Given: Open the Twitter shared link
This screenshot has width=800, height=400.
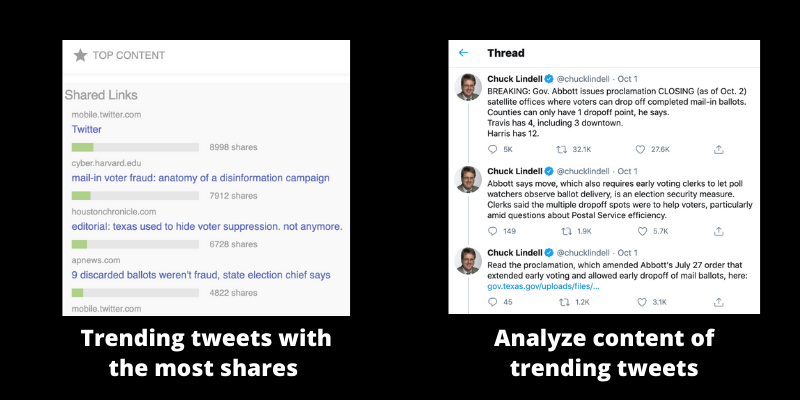Looking at the screenshot, I should [86, 129].
